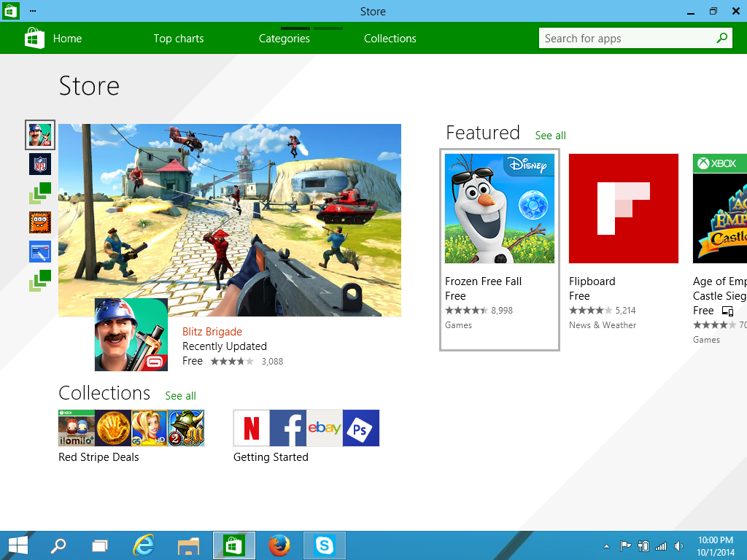Click the Blitz Brigade banner image
Image resolution: width=747 pixels, height=560 pixels.
pos(230,220)
